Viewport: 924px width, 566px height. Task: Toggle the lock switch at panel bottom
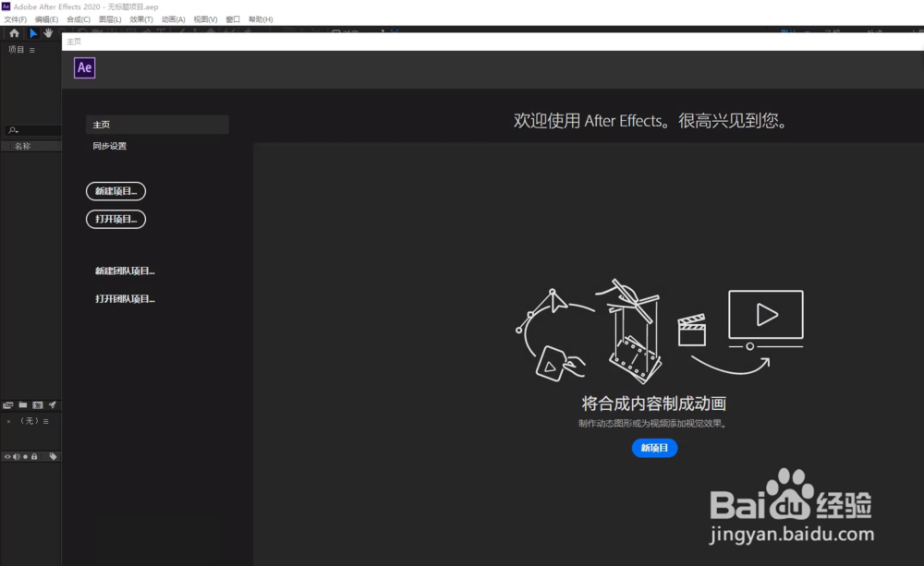click(x=34, y=456)
